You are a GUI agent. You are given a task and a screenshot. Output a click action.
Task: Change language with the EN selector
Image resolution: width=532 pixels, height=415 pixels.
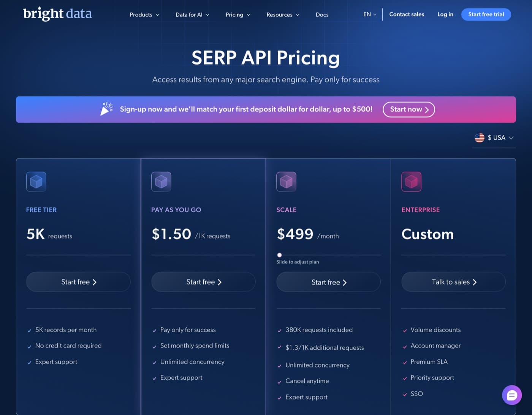[x=370, y=14]
